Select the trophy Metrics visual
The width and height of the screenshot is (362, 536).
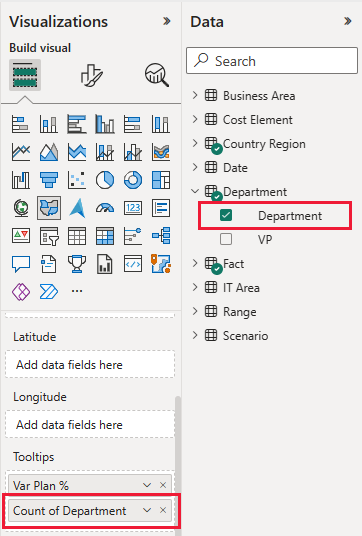point(77,264)
